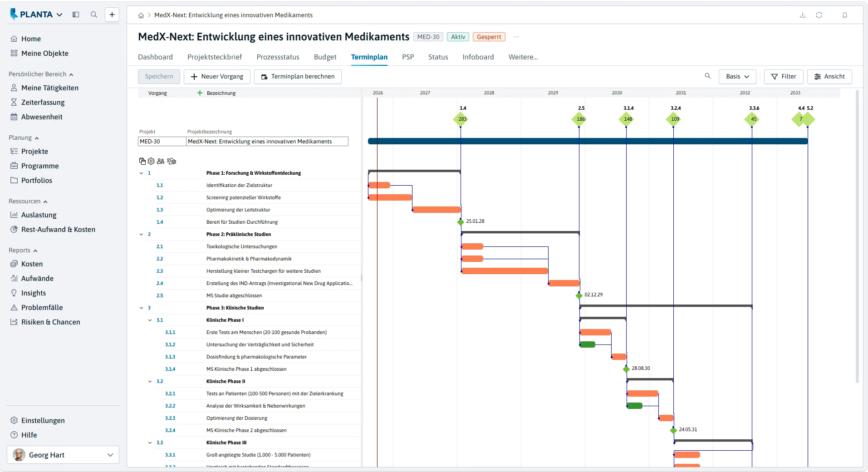Screen dimensions: 868x472
Task: Click Terminplan berechnen button
Action: click(x=298, y=76)
